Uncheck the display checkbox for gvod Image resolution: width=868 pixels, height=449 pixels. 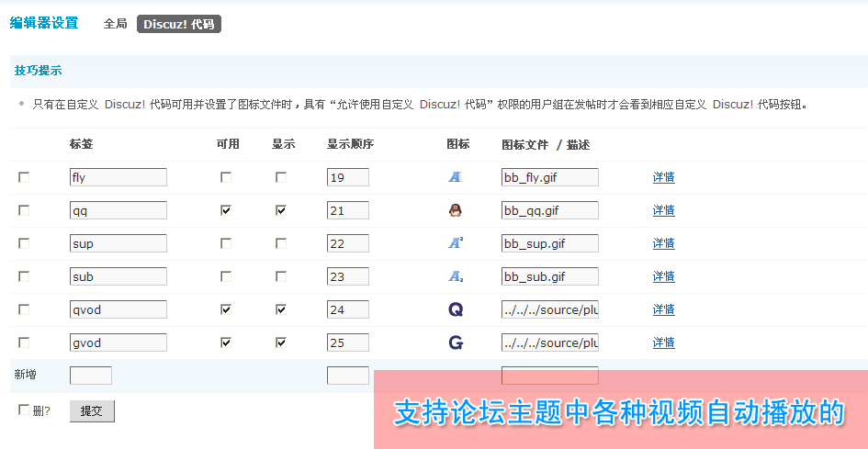[x=281, y=342]
